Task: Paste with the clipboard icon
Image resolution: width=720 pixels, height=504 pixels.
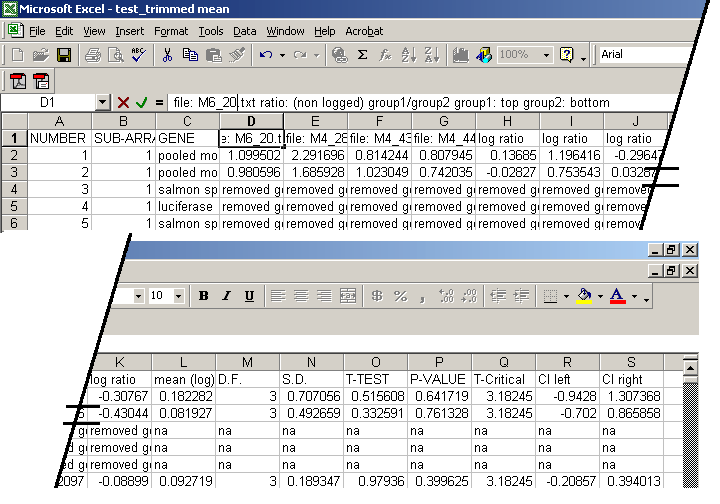Action: tap(214, 55)
